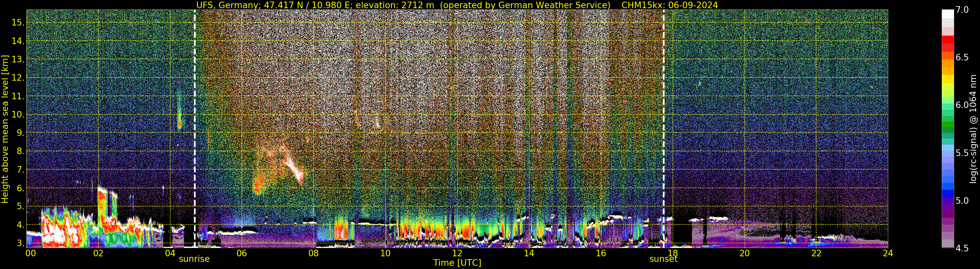Click the '12.' height axis tick label
Screen dimensions: 980x269
pyautogui.click(x=18, y=78)
